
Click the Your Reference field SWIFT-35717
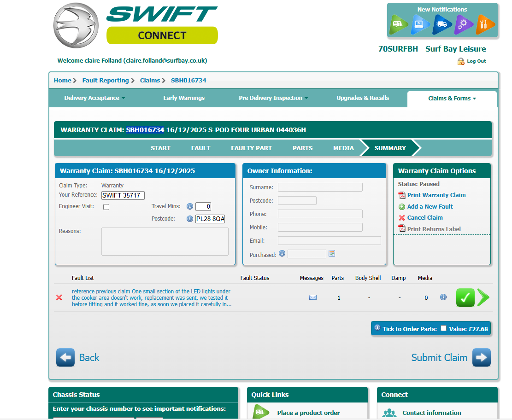pos(123,195)
